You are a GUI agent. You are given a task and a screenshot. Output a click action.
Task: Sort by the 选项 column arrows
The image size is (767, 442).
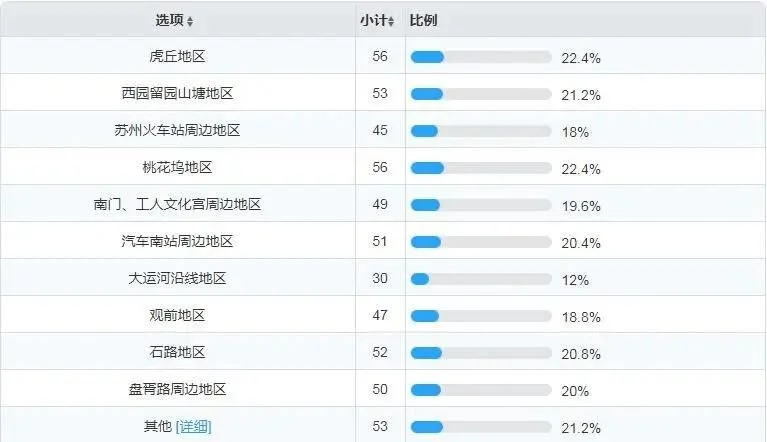click(x=190, y=21)
